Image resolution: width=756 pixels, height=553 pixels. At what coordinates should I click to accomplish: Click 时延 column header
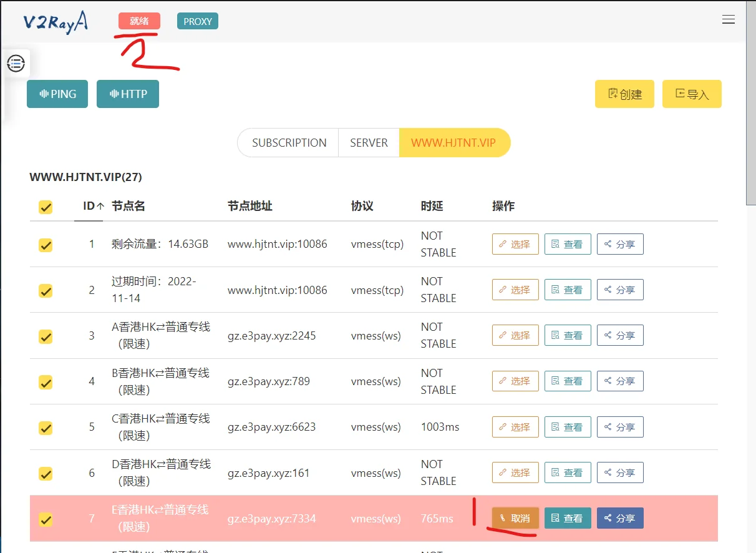[x=432, y=206]
